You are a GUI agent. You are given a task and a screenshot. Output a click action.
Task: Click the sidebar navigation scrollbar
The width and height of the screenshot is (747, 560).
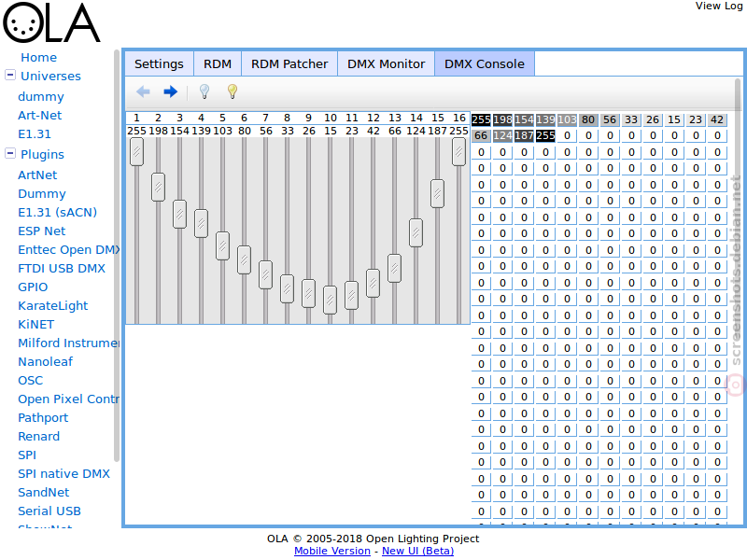tap(116, 255)
